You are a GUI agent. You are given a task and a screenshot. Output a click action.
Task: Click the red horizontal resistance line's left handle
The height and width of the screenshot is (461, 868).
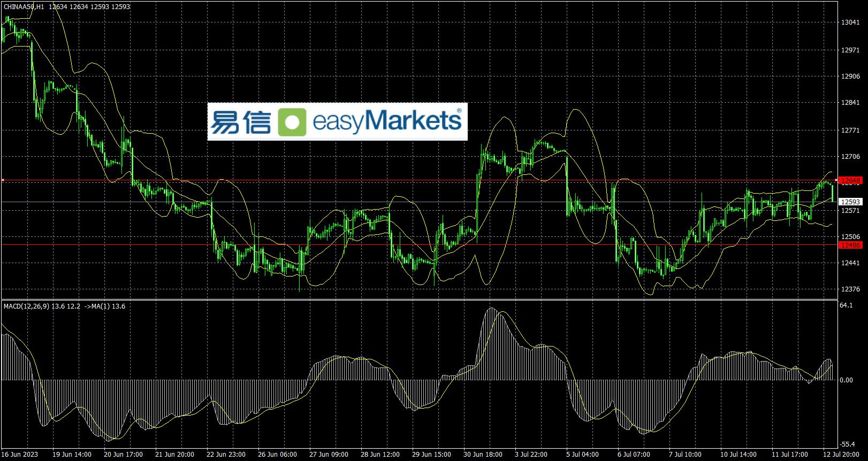[3, 180]
